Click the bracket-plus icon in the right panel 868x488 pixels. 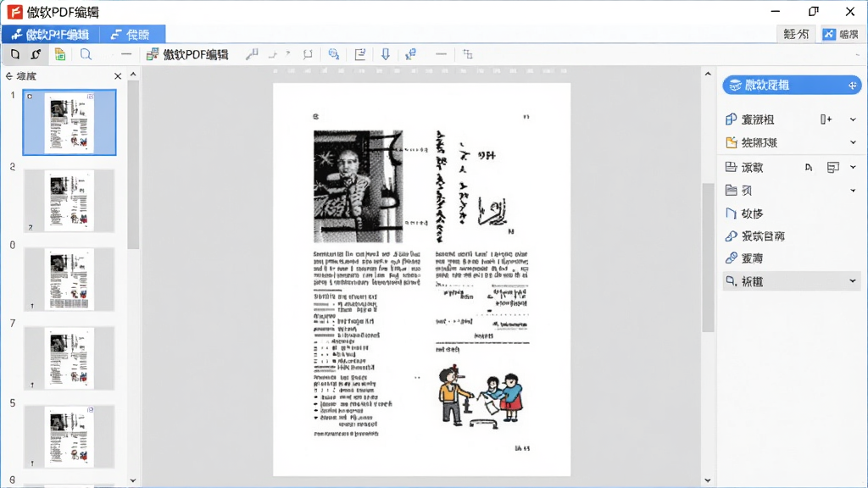point(826,119)
